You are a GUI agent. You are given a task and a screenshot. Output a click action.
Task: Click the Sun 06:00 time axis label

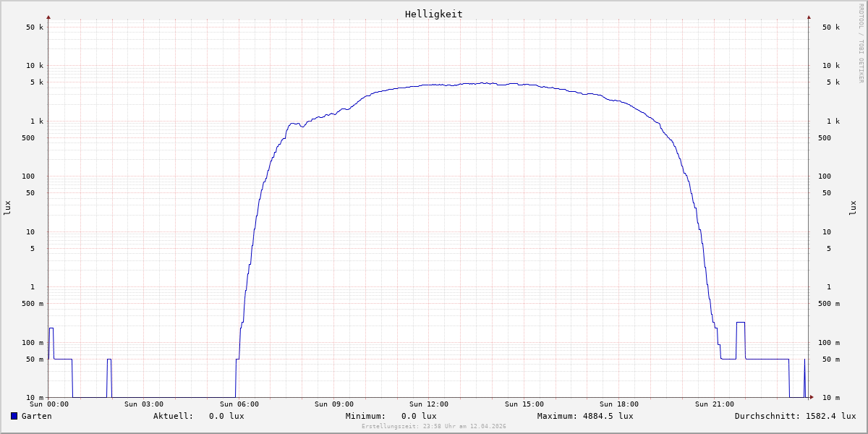tap(239, 404)
